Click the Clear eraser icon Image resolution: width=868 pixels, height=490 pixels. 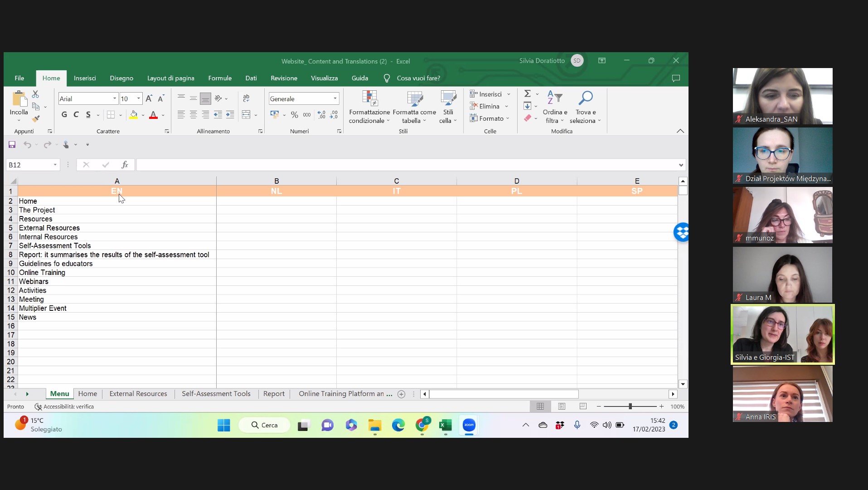528,118
